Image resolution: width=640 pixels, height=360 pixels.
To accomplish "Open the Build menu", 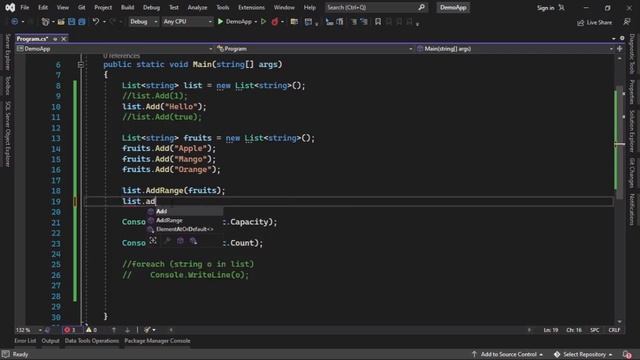I will point(127,7).
